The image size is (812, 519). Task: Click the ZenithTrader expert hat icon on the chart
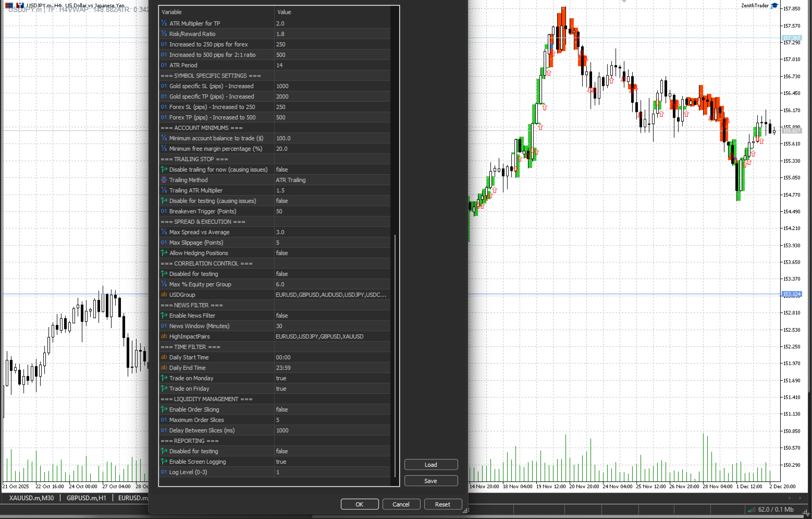774,6
